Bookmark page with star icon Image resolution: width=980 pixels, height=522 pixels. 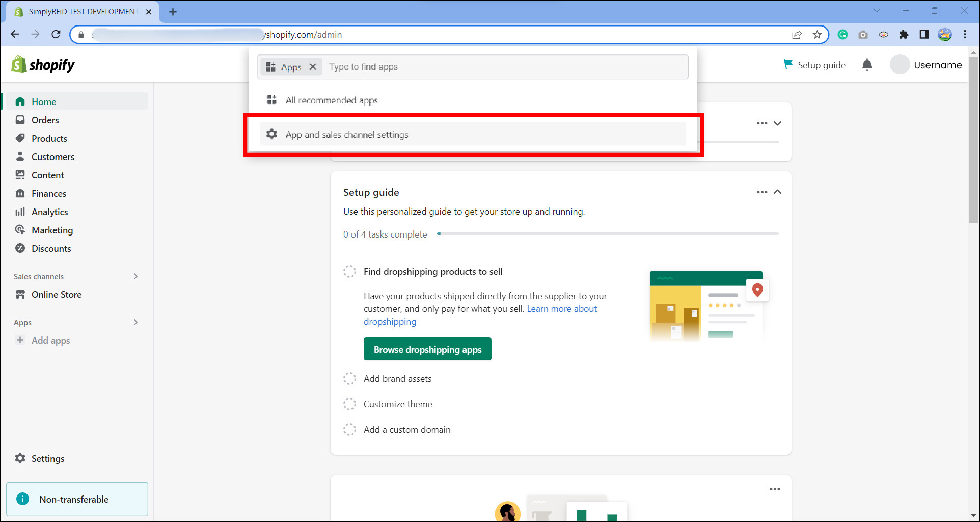coord(817,35)
